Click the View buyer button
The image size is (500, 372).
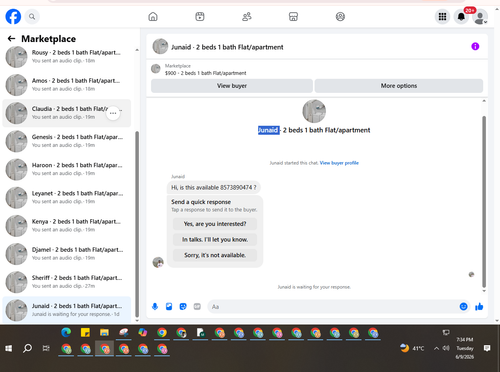232,86
